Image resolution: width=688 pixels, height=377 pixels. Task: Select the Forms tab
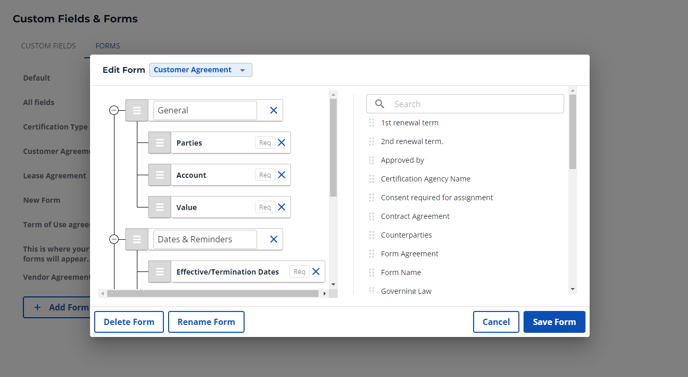point(108,46)
